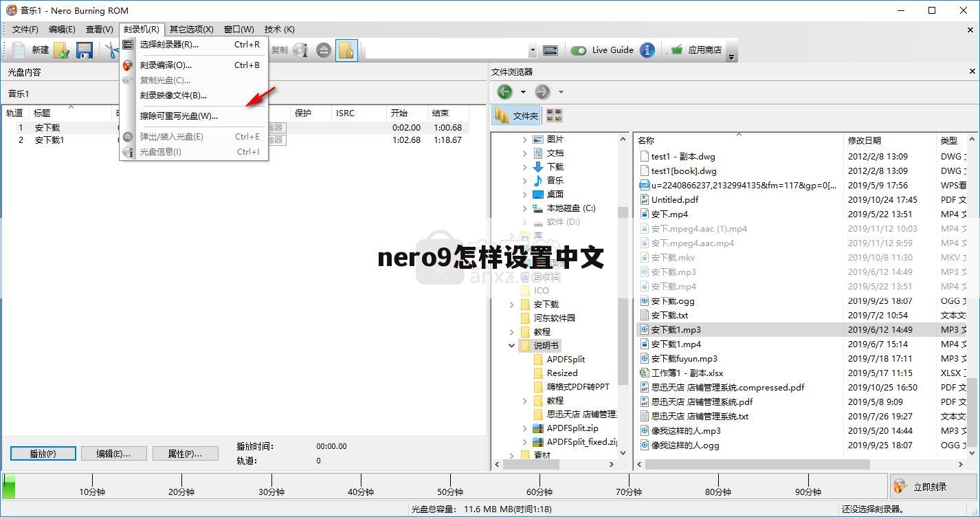The width and height of the screenshot is (980, 517).
Task: Click the 播放(P) button
Action: point(43,454)
